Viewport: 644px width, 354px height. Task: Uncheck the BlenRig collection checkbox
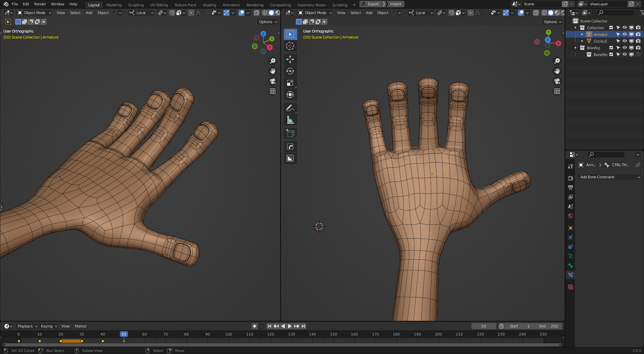(x=611, y=48)
